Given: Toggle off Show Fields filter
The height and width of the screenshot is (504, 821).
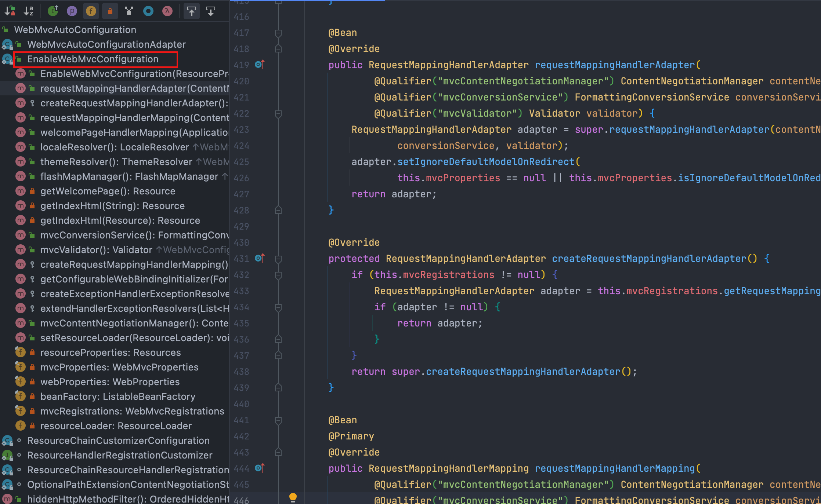Looking at the screenshot, I should 91,11.
